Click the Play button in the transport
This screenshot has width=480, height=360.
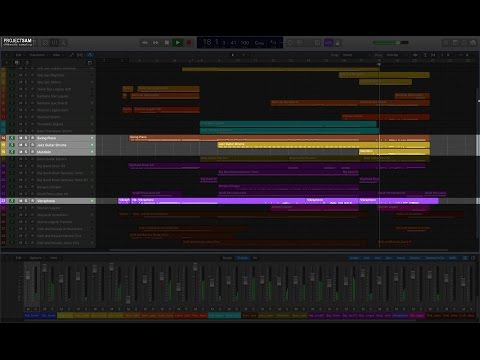point(178,43)
